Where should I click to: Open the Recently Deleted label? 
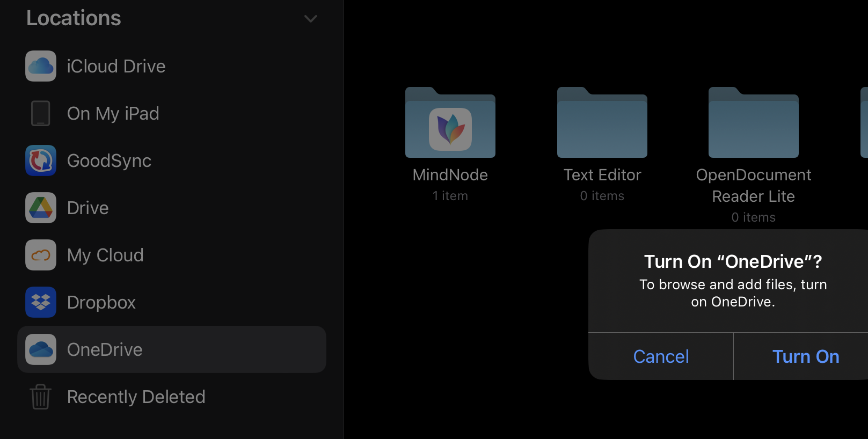click(x=136, y=397)
